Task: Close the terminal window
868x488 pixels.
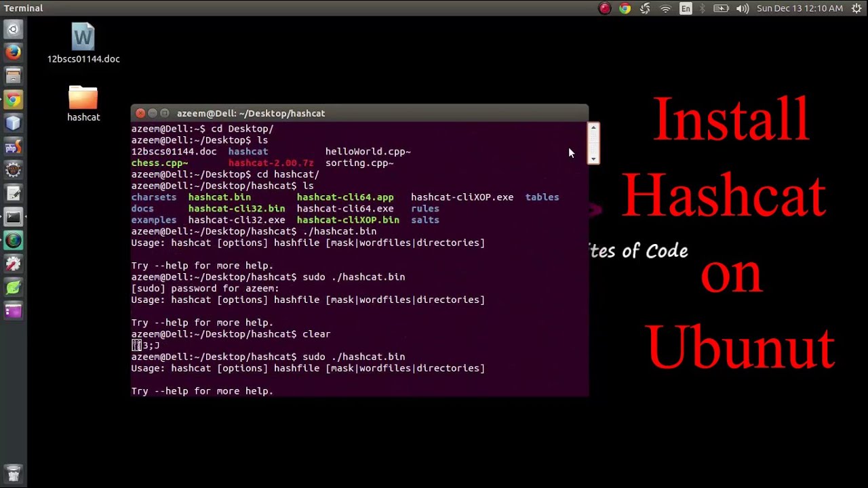Action: pyautogui.click(x=140, y=113)
